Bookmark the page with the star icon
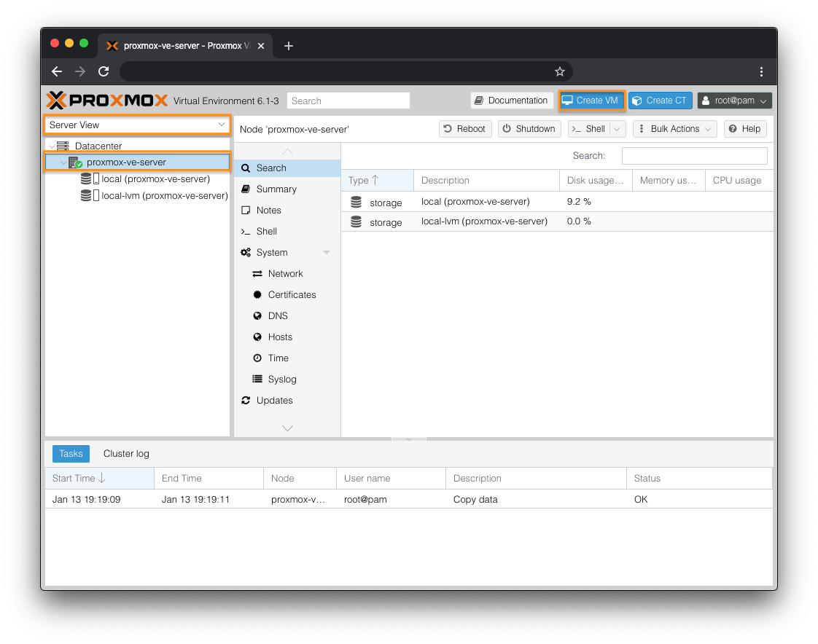 [x=560, y=71]
